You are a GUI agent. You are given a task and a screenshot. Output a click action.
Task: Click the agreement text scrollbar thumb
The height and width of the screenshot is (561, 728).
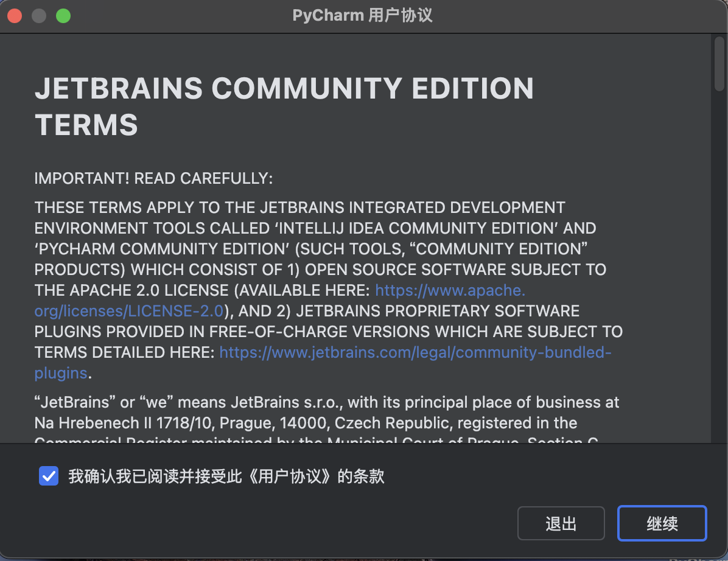pyautogui.click(x=719, y=63)
